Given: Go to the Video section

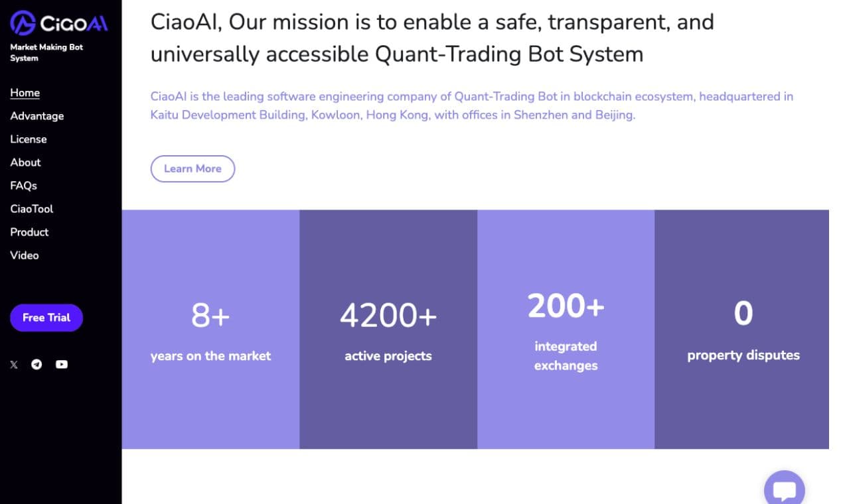Looking at the screenshot, I should click(25, 255).
